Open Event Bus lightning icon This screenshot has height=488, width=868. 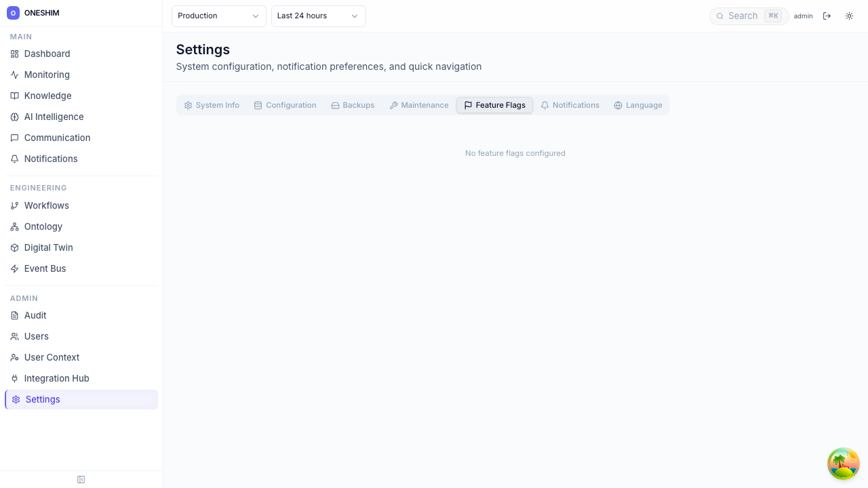point(14,269)
